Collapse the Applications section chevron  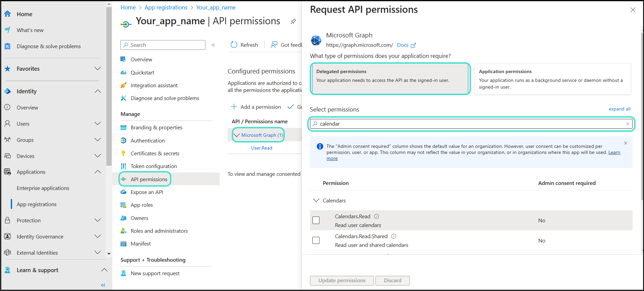pyautogui.click(x=97, y=172)
